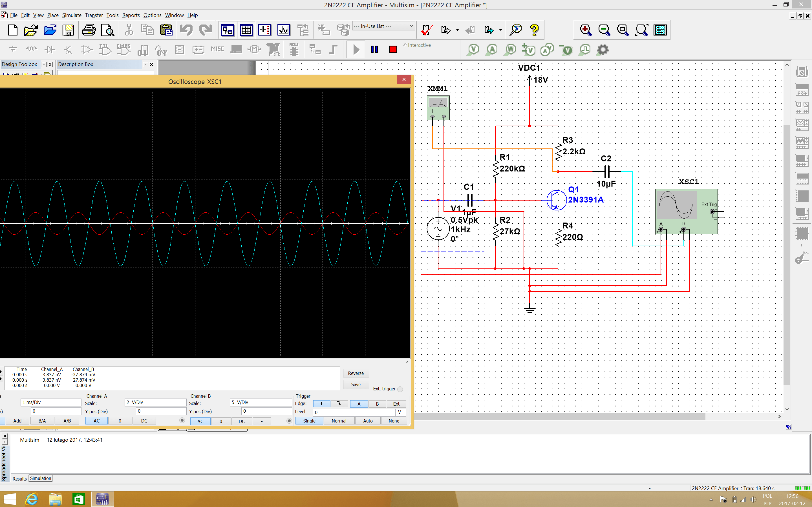Switch to the Simulation tab
This screenshot has height=507, width=812.
tap(41, 479)
